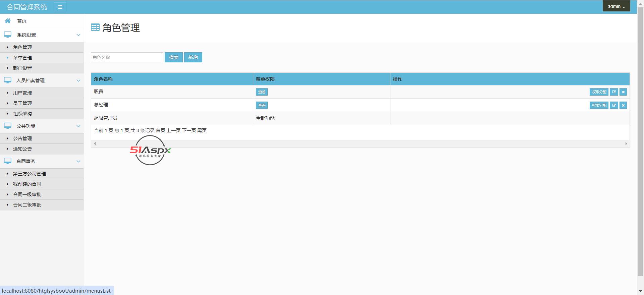
Task: Toggle sidebar with hamburger menu icon
Action: click(60, 7)
